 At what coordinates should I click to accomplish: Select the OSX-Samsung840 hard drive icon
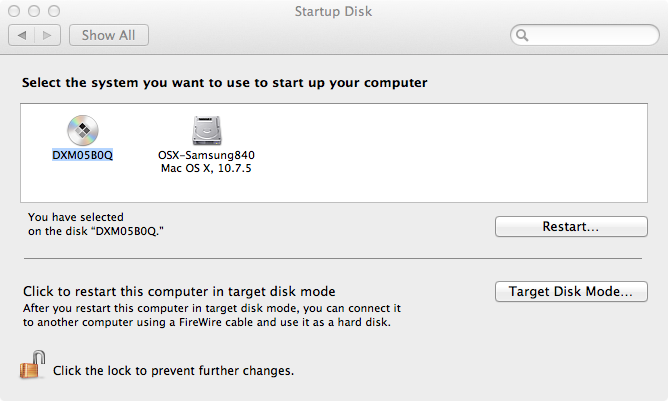click(x=207, y=130)
